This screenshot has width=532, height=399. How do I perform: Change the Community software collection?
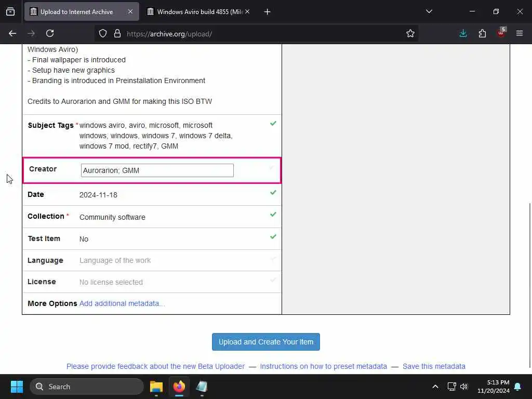[112, 217]
